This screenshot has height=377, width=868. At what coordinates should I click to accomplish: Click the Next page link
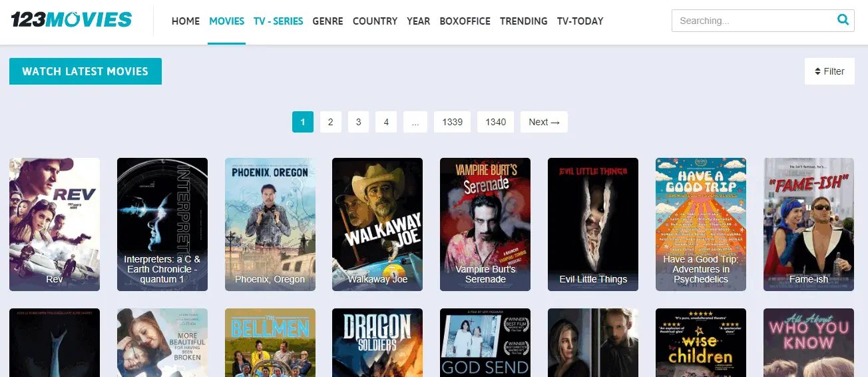[x=544, y=122]
